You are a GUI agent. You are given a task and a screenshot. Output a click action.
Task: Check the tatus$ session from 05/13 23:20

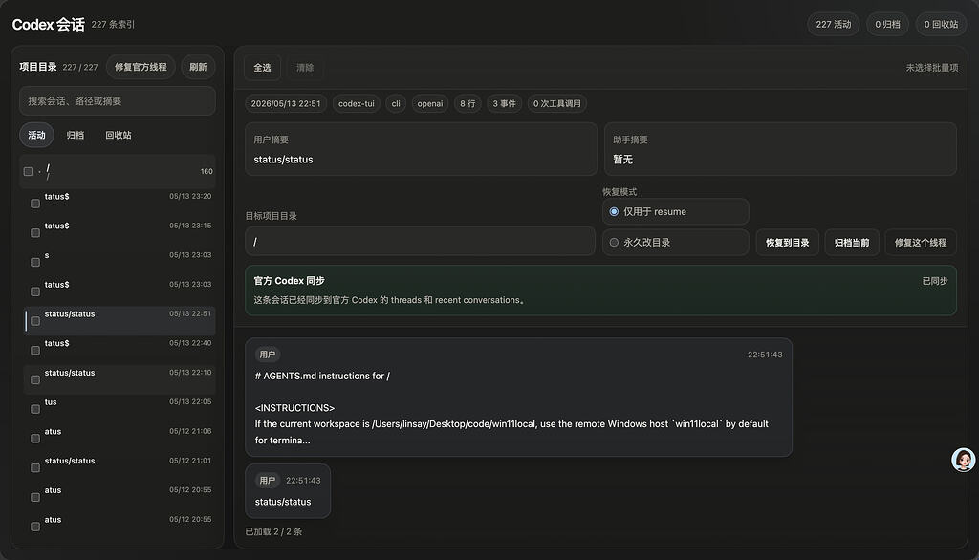(x=35, y=204)
